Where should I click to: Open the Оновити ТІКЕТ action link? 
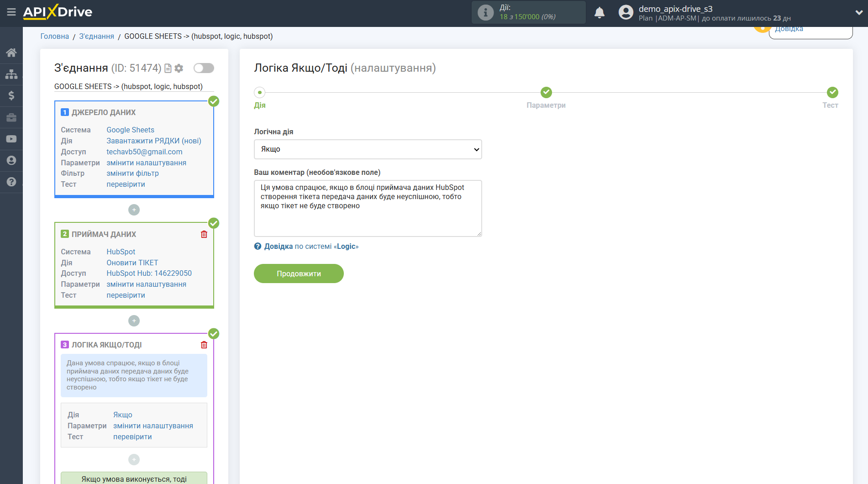coord(132,263)
